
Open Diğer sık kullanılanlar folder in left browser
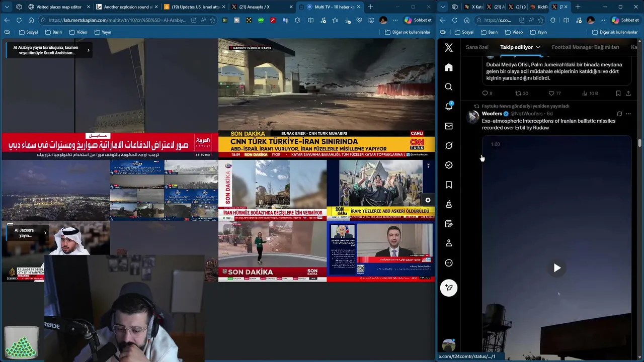pyautogui.click(x=408, y=32)
